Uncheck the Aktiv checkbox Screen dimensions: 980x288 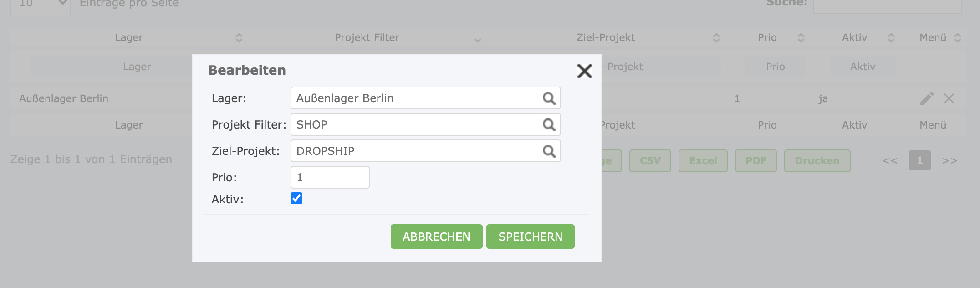click(296, 198)
